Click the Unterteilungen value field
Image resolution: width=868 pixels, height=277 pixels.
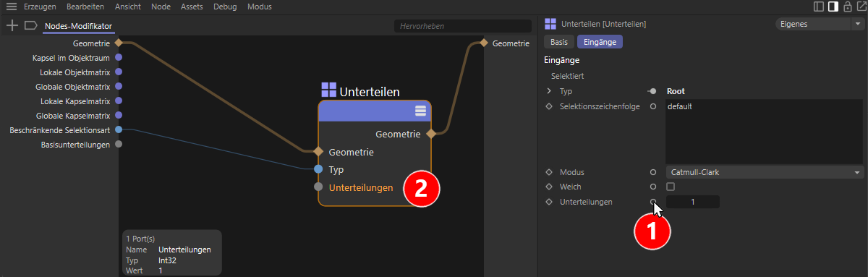coord(692,202)
